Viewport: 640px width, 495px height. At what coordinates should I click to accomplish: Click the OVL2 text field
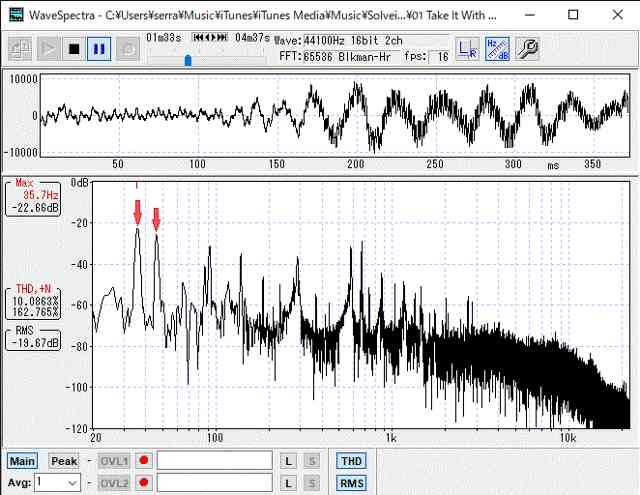coord(214,483)
